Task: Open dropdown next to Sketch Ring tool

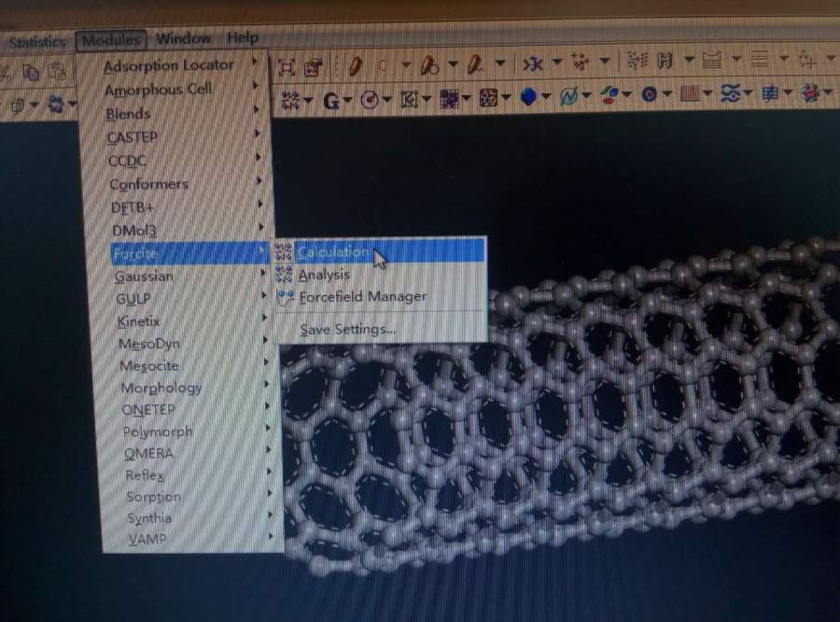Action: click(453, 64)
